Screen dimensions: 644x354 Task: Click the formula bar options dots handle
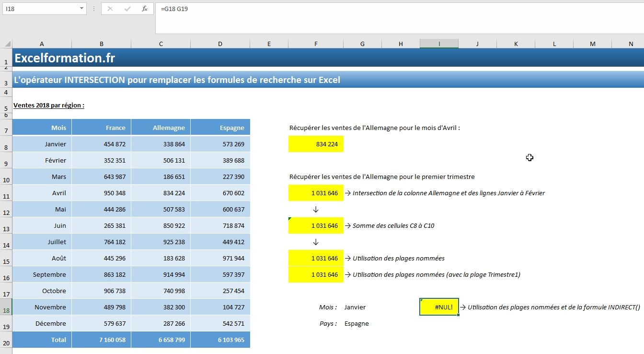(x=93, y=9)
